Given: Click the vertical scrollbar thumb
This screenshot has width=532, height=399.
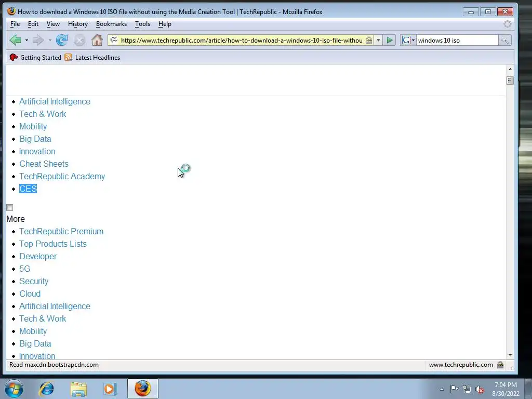Looking at the screenshot, I should (x=510, y=81).
